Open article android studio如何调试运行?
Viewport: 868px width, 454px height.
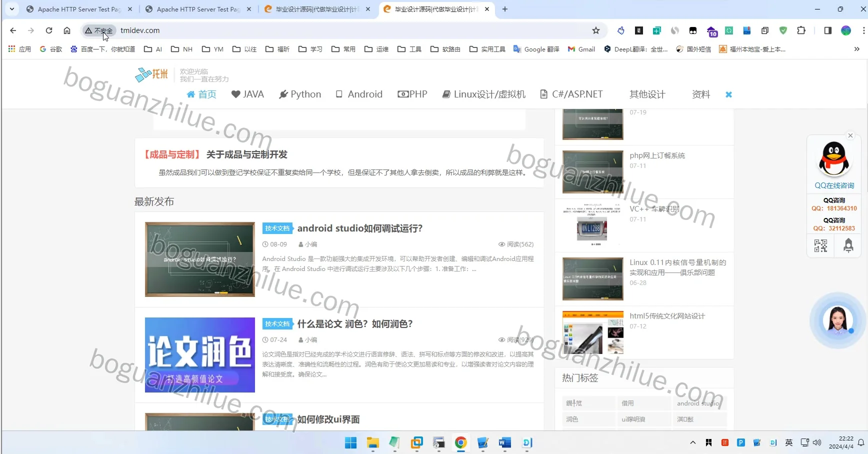[x=360, y=228]
